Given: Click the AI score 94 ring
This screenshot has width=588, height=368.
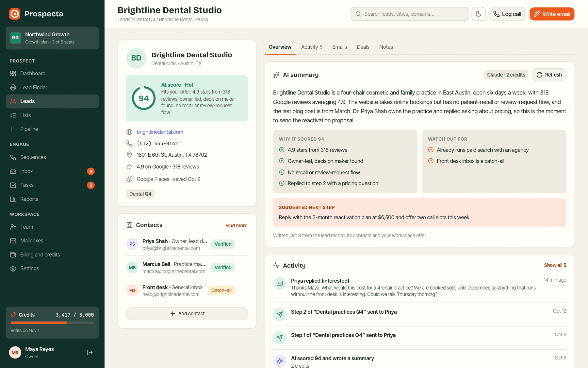Looking at the screenshot, I should [x=144, y=98].
